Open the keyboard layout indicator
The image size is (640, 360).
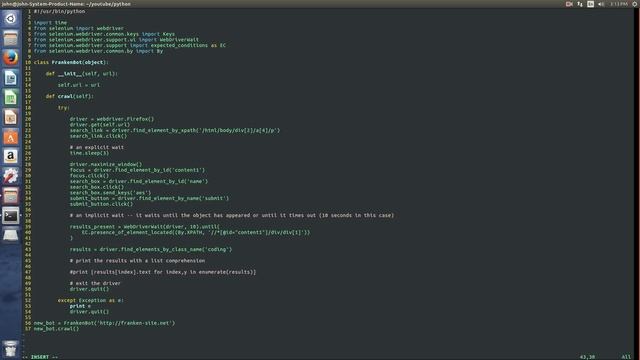590,4
